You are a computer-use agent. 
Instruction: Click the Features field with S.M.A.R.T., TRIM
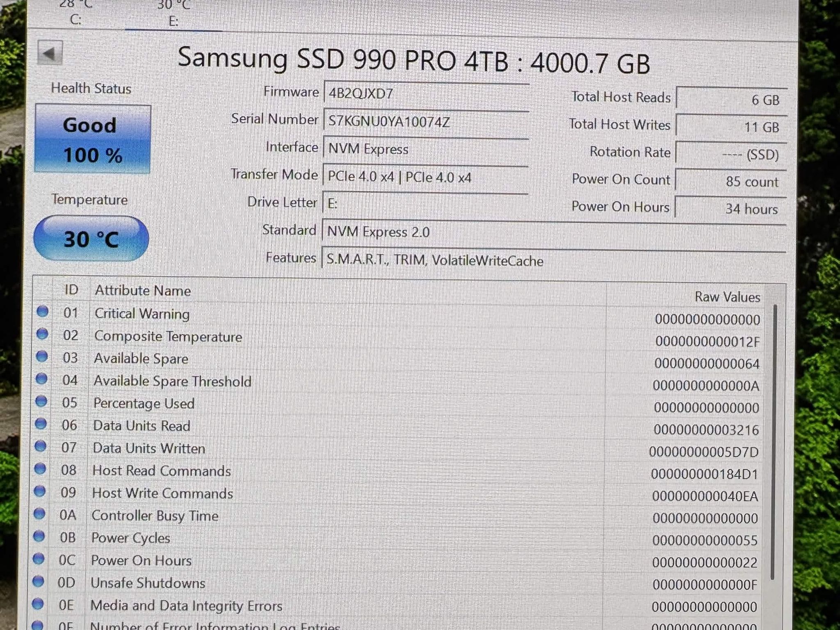(554, 260)
